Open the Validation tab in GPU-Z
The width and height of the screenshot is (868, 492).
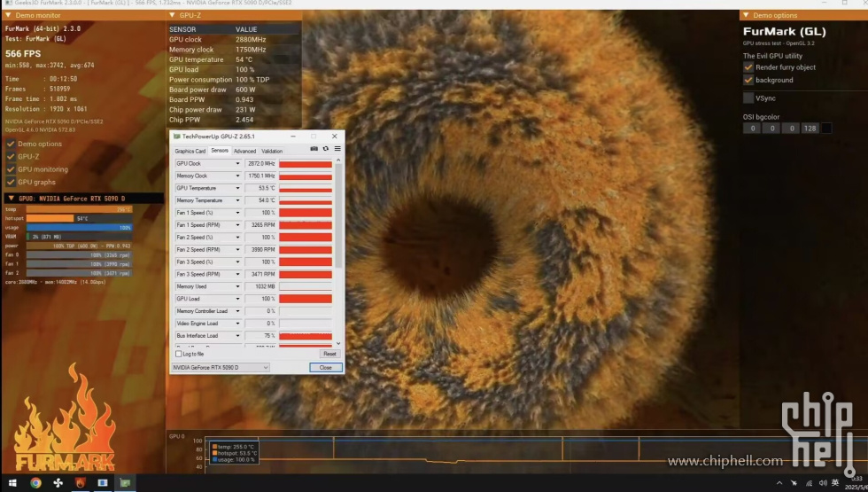click(272, 151)
